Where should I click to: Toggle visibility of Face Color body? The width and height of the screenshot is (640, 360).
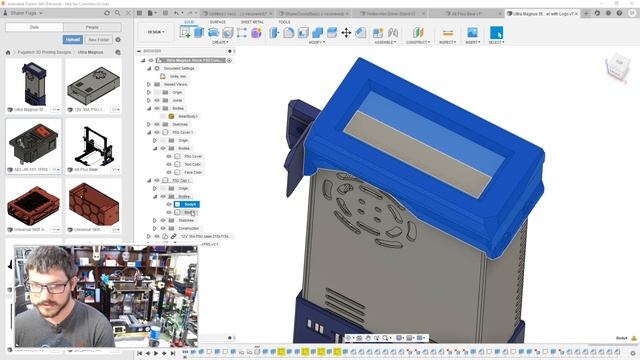[169, 172]
